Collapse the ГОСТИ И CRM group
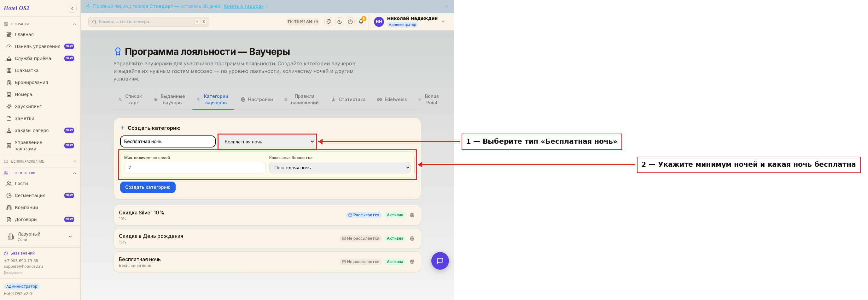 (40, 173)
